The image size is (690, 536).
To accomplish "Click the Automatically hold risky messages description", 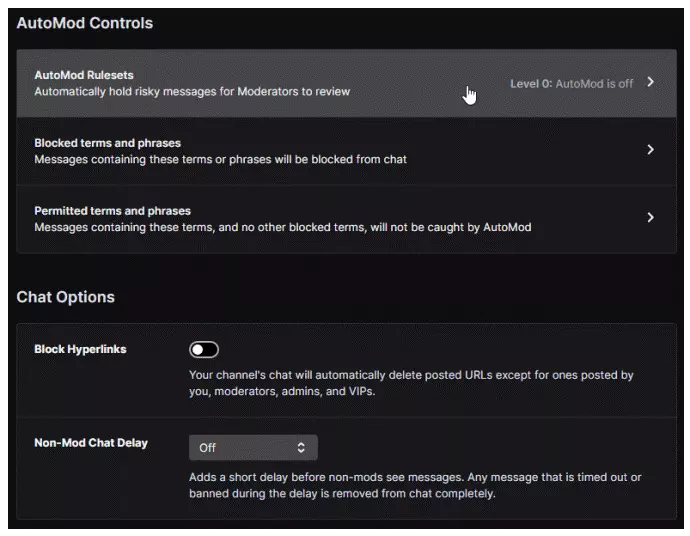I will [x=192, y=92].
